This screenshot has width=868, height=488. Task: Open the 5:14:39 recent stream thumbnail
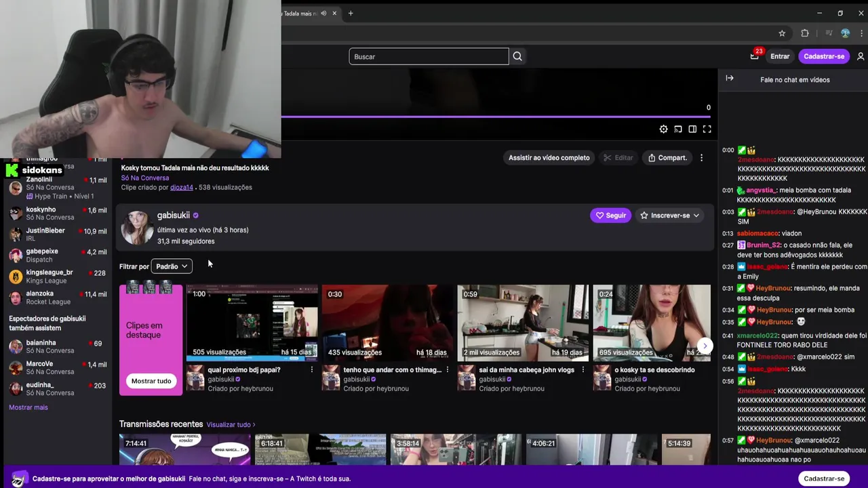[x=686, y=449]
